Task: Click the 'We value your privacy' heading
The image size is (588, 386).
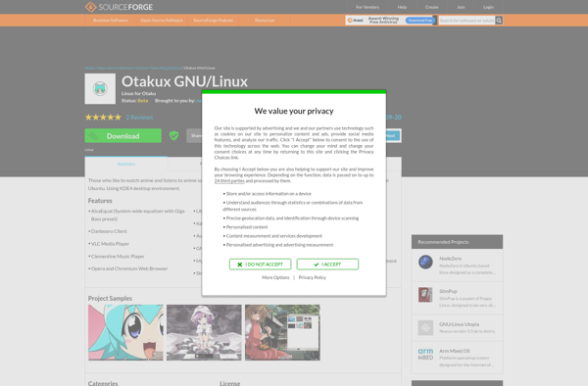Action: click(x=294, y=111)
